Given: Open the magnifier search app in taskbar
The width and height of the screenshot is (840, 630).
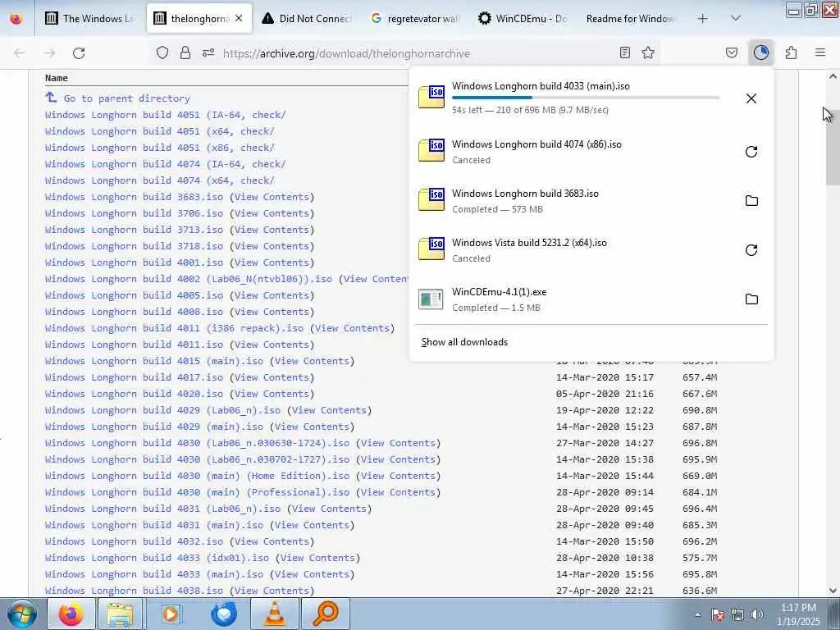Looking at the screenshot, I should (325, 614).
